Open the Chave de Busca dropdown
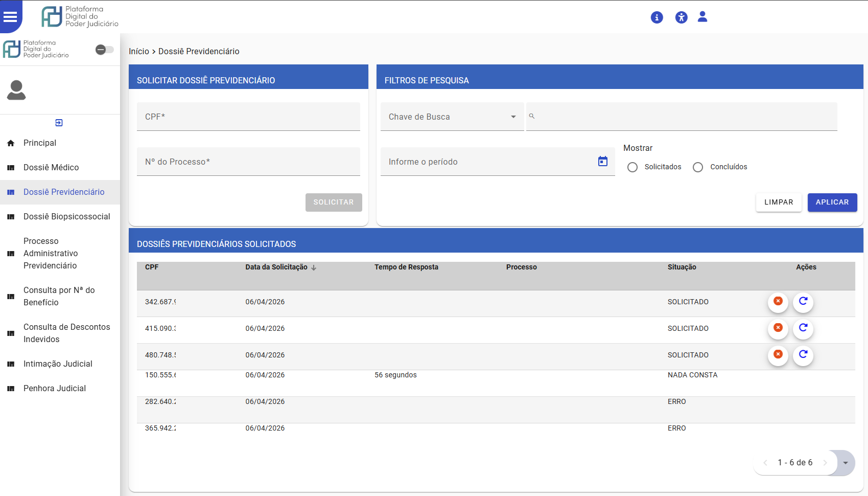This screenshot has height=496, width=868. [x=452, y=117]
